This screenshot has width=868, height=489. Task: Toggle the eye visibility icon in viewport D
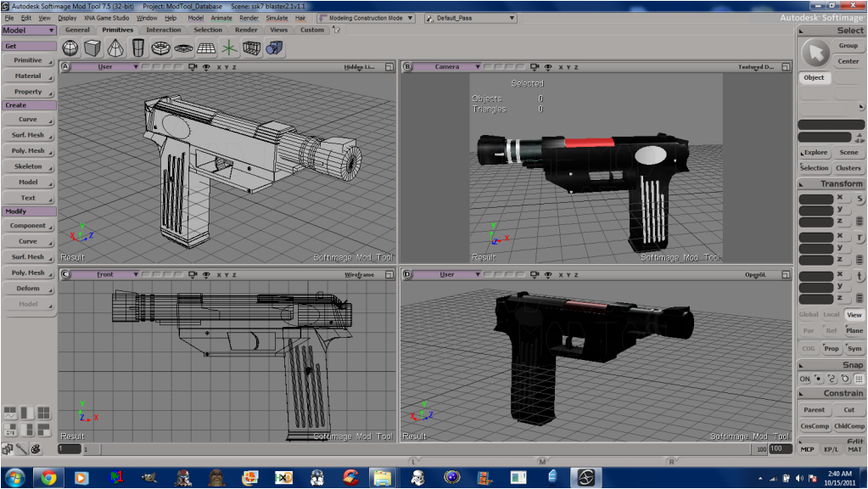tap(548, 275)
